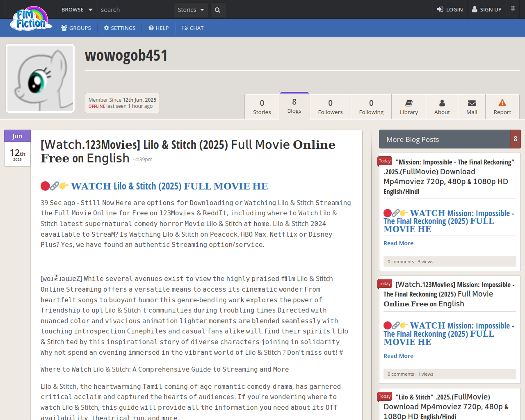
Task: Click the More Blog Posts header
Action: (444, 139)
